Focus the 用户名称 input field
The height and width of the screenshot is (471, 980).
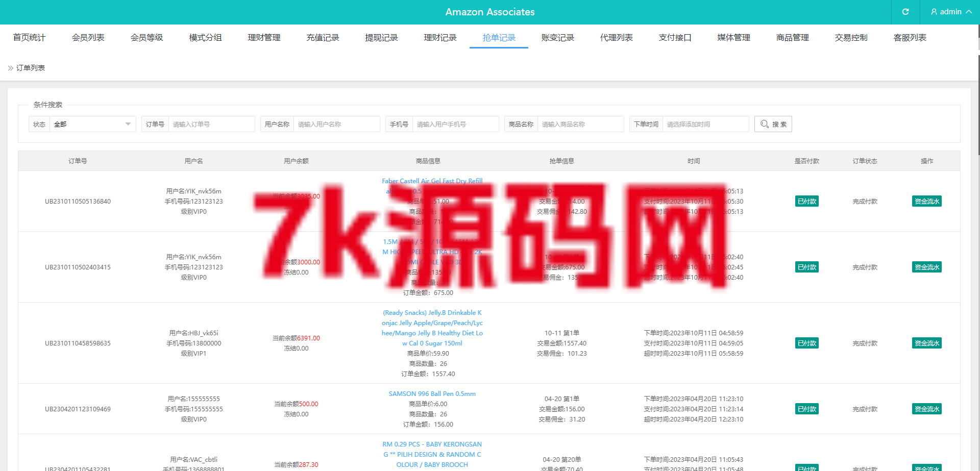click(x=336, y=124)
